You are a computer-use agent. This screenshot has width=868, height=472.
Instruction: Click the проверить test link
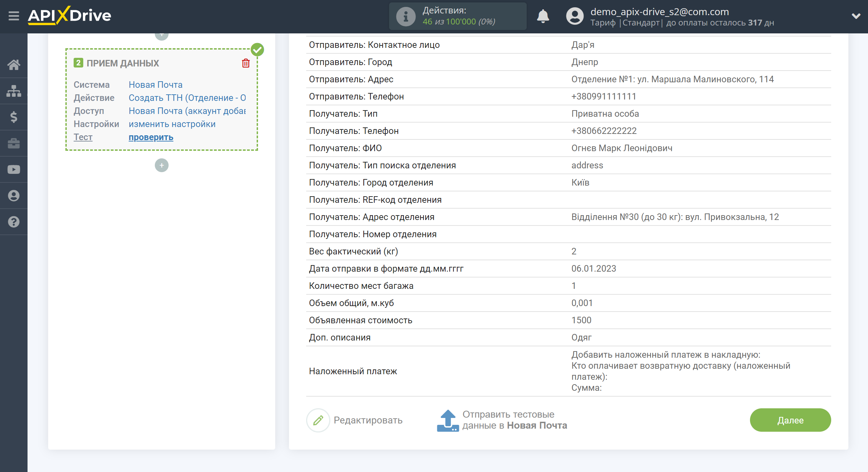coord(151,137)
